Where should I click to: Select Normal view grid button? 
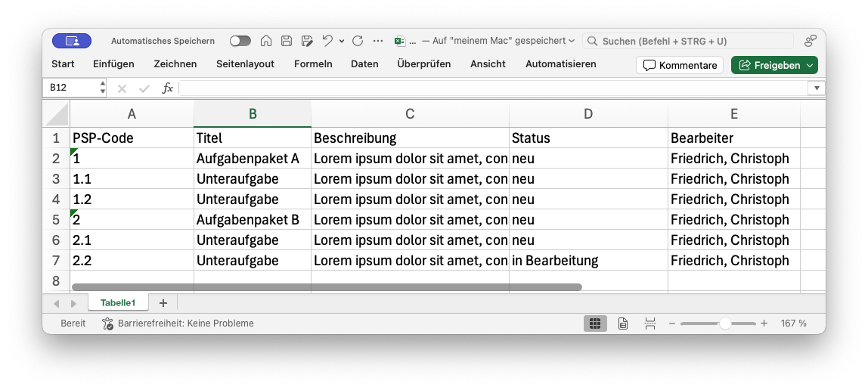coord(595,323)
